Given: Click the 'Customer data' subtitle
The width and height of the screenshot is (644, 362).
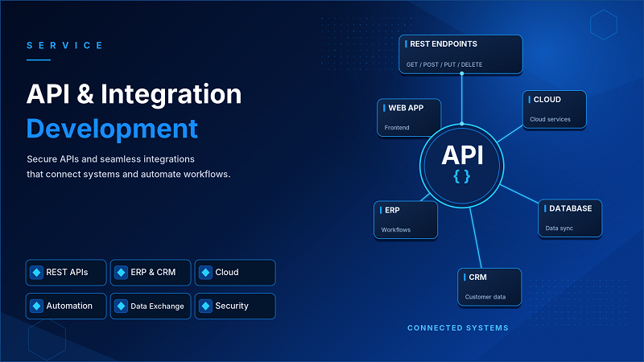Looking at the screenshot, I should pos(485,297).
